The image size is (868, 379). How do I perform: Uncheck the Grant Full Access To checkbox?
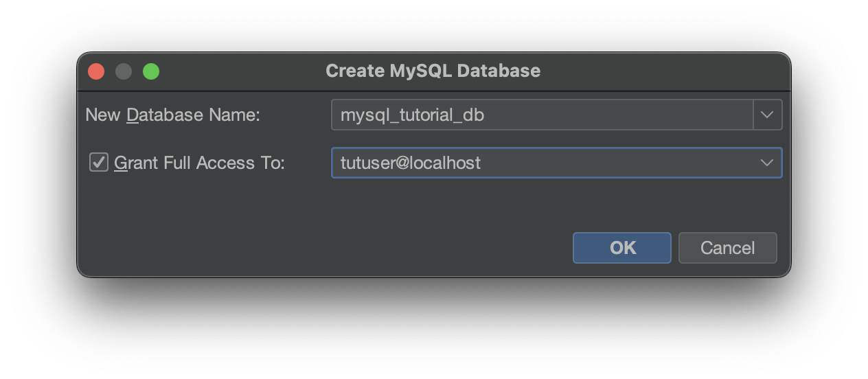pyautogui.click(x=99, y=163)
